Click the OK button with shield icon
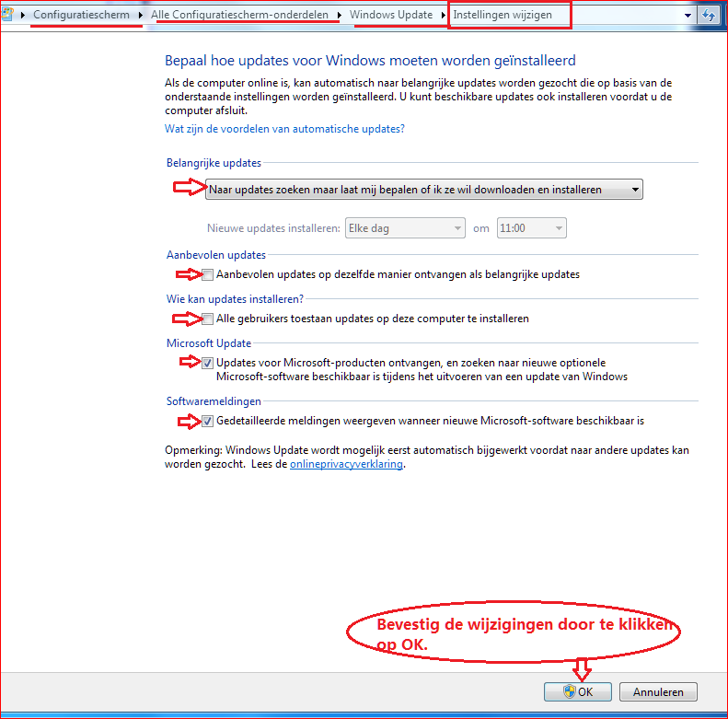728x719 pixels. click(576, 692)
